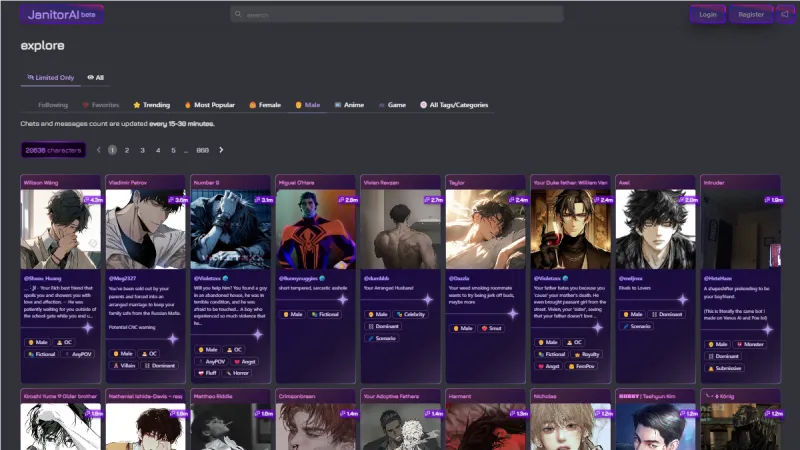Click the Login button

708,14
